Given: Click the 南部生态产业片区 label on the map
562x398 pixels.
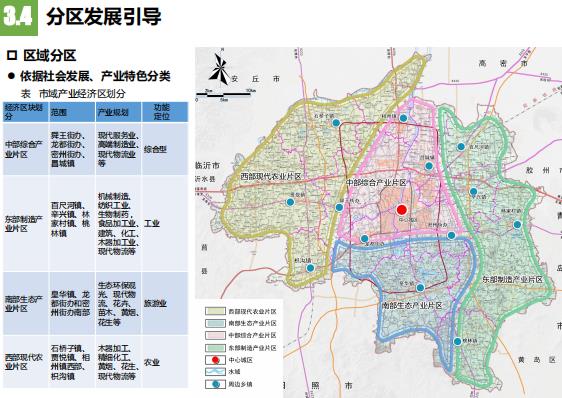Looking at the screenshot, I should pyautogui.click(x=411, y=305).
